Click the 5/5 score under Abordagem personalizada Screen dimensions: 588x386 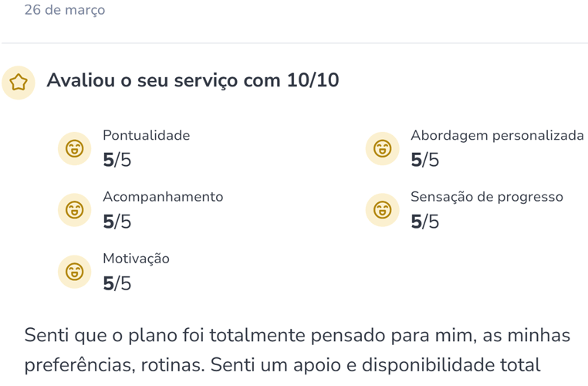424,161
